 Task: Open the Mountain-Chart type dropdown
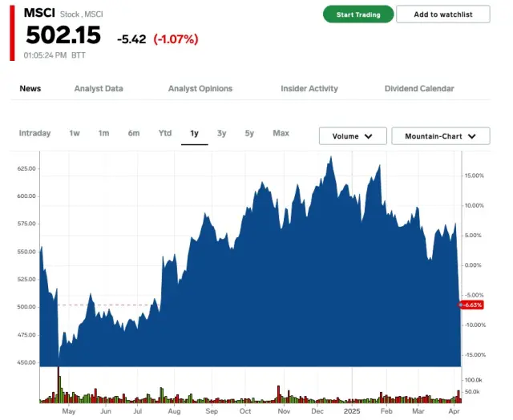click(441, 136)
